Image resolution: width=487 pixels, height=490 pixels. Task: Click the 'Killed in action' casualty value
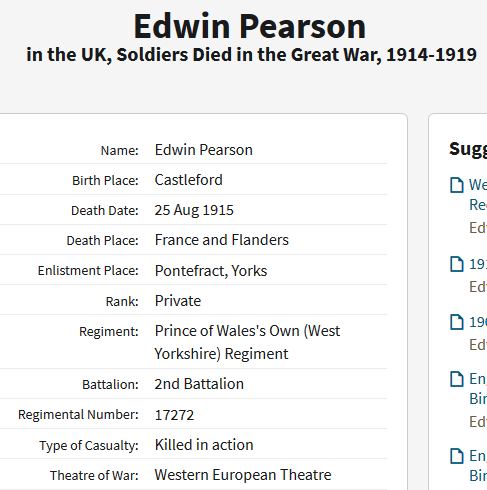click(204, 445)
